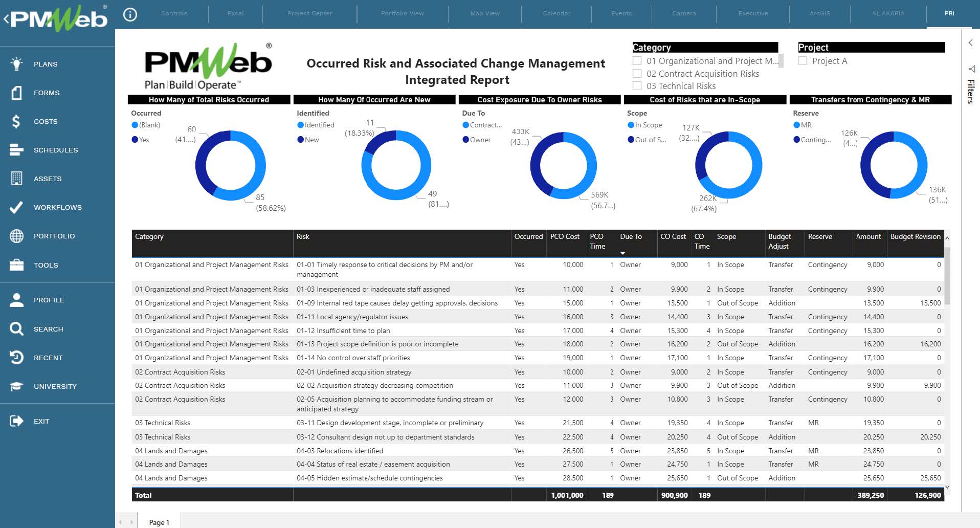Viewport: 980px width, 528px height.
Task: Switch to the Camera tab
Action: pos(684,13)
